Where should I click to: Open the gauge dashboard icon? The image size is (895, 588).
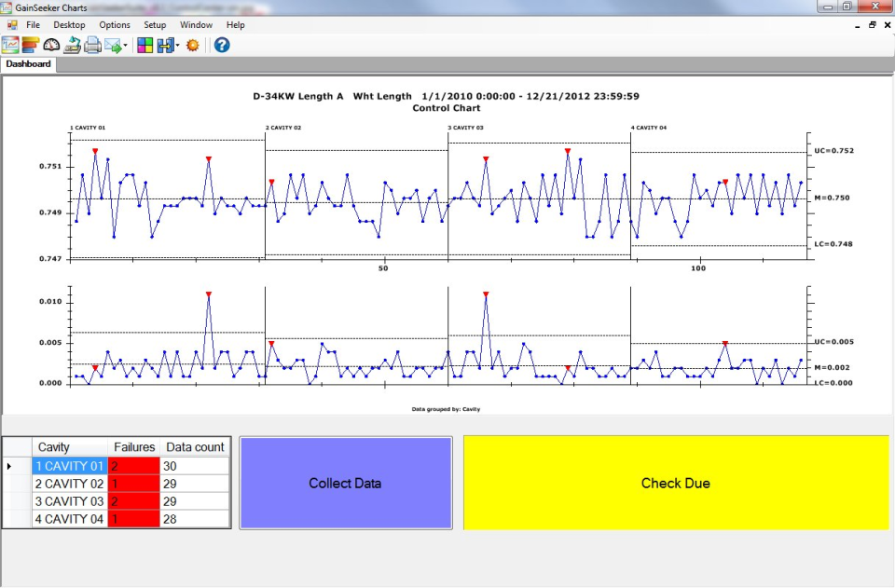(51, 44)
